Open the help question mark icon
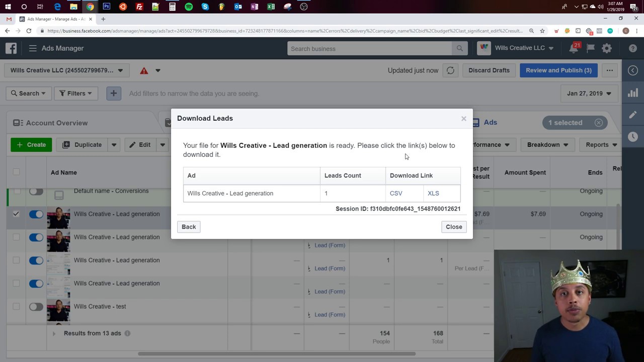Image resolution: width=644 pixels, height=362 pixels. (633, 48)
